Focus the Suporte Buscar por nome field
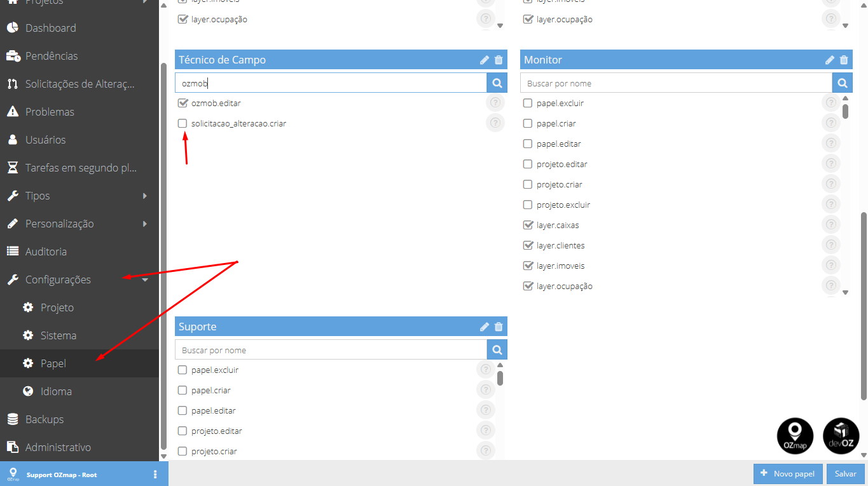The height and width of the screenshot is (486, 868). tap(331, 350)
